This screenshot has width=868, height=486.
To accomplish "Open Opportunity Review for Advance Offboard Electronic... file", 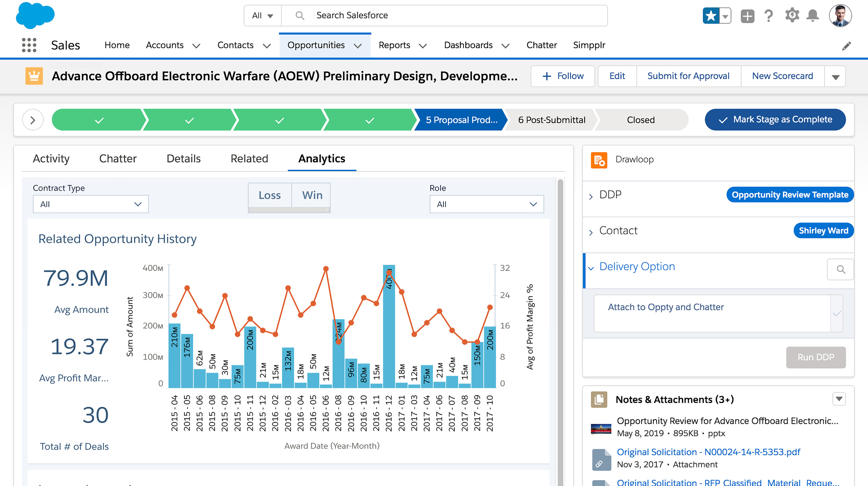I will tap(727, 421).
